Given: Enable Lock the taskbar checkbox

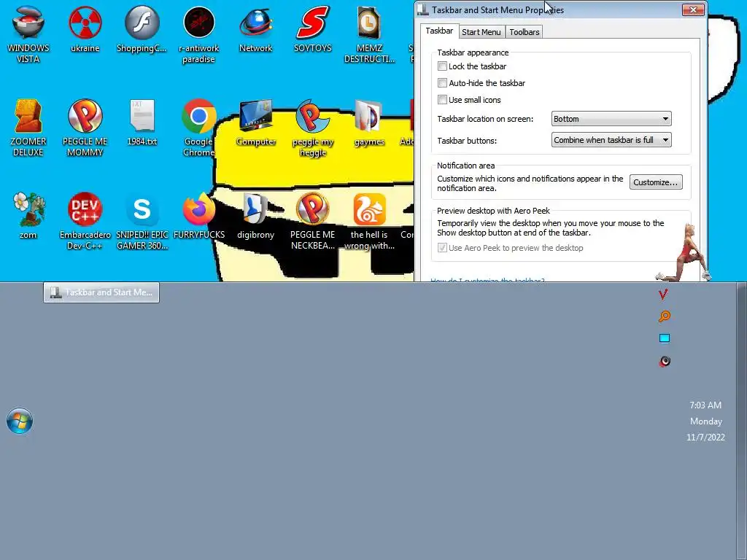Looking at the screenshot, I should (x=442, y=66).
